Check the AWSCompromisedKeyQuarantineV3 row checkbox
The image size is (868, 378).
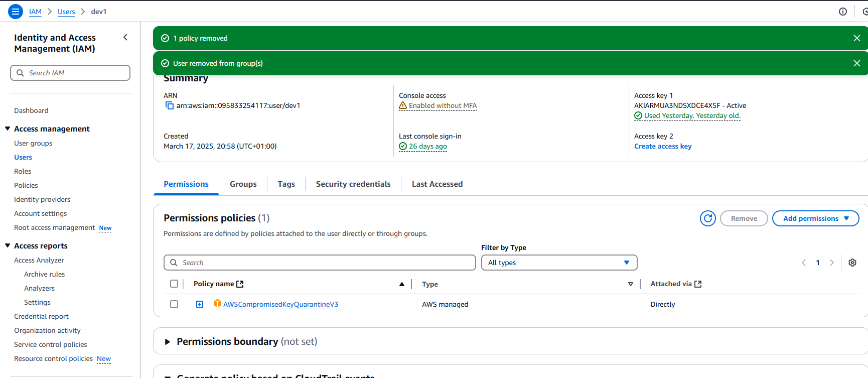174,304
